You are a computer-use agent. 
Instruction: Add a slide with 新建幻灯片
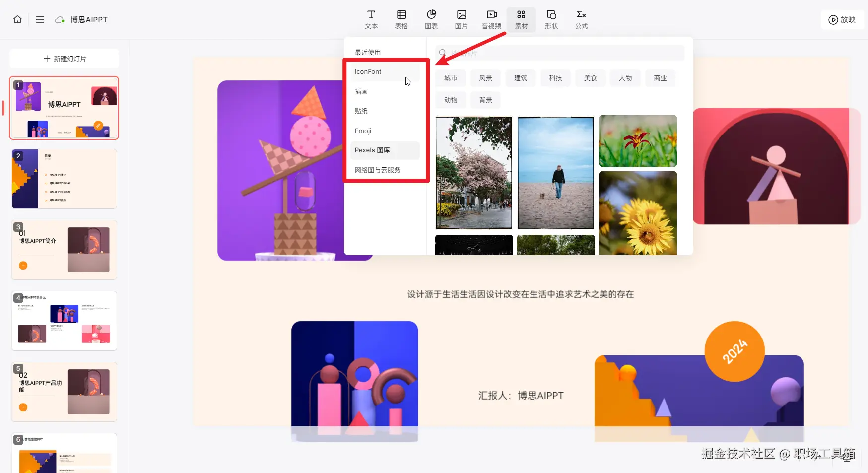pyautogui.click(x=65, y=59)
